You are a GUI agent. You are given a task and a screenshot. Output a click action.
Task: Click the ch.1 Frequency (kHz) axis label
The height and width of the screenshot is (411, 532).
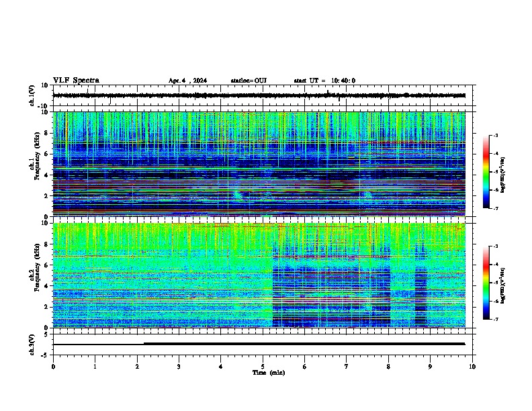tap(35, 156)
